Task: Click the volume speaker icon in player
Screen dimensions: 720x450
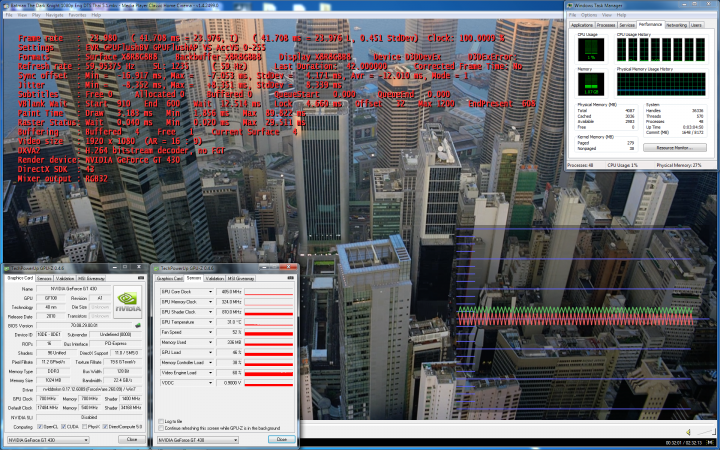Action: tap(688, 432)
